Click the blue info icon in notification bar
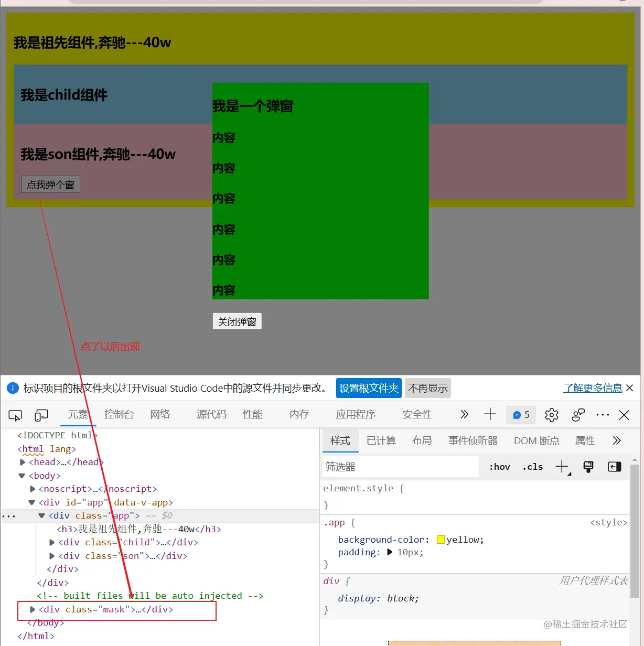Image resolution: width=644 pixels, height=646 pixels. [x=13, y=388]
